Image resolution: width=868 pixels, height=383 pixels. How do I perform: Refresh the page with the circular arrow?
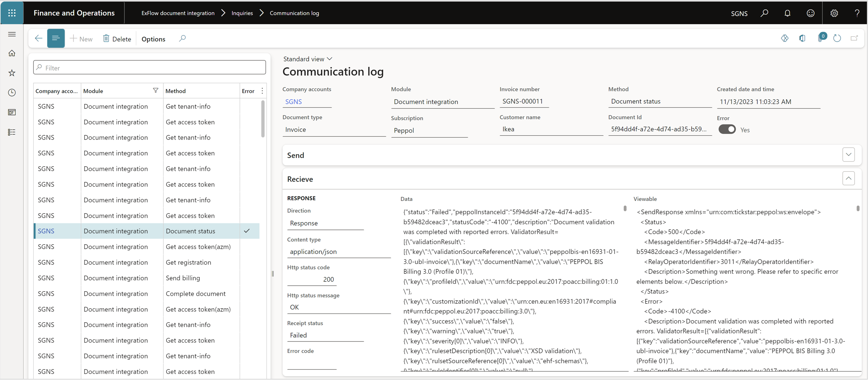[837, 38]
